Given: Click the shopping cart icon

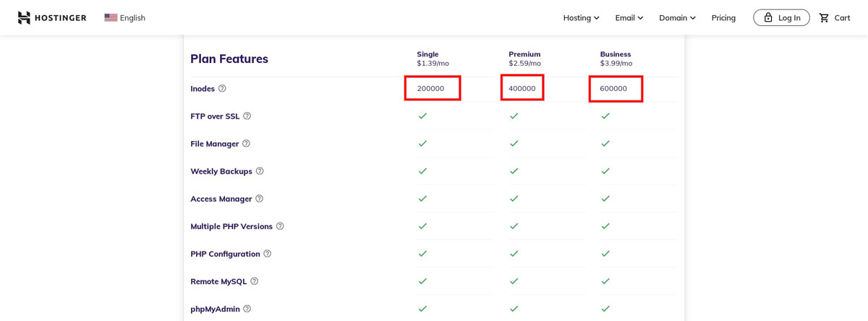Looking at the screenshot, I should (x=824, y=17).
